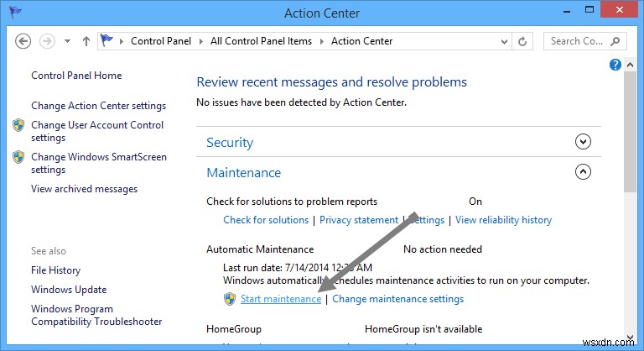The width and height of the screenshot is (644, 351).
Task: Go up one folder level
Action: tap(86, 41)
